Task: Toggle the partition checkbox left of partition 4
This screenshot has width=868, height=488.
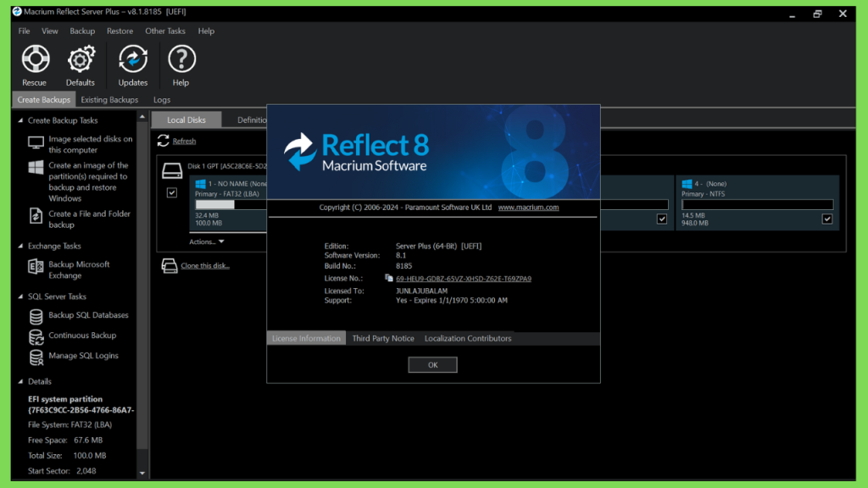Action: point(661,219)
